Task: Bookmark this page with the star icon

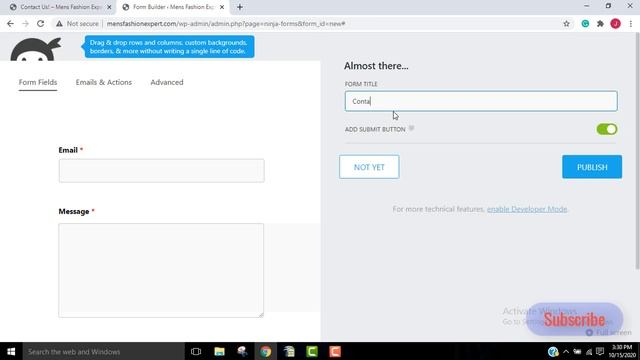Action: point(566,24)
